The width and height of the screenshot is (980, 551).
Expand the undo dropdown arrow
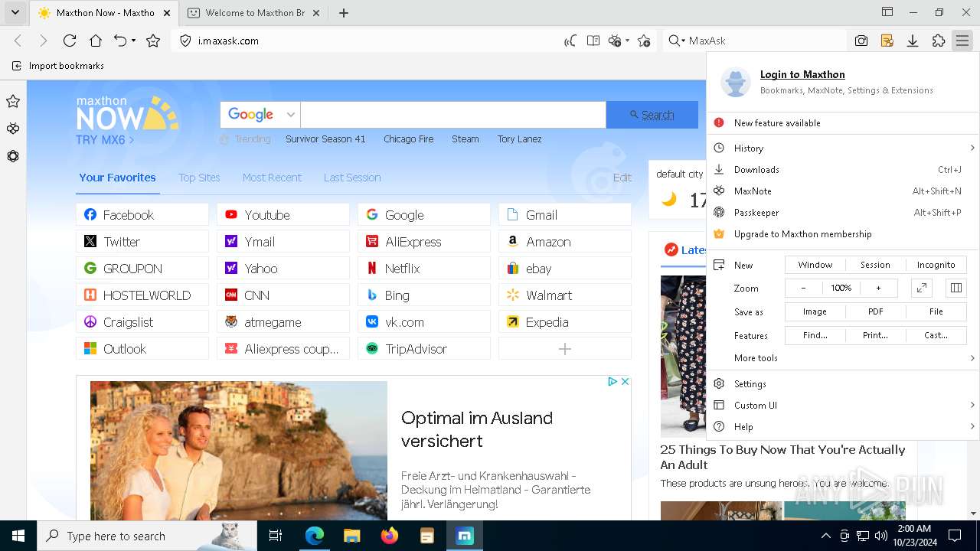point(133,41)
